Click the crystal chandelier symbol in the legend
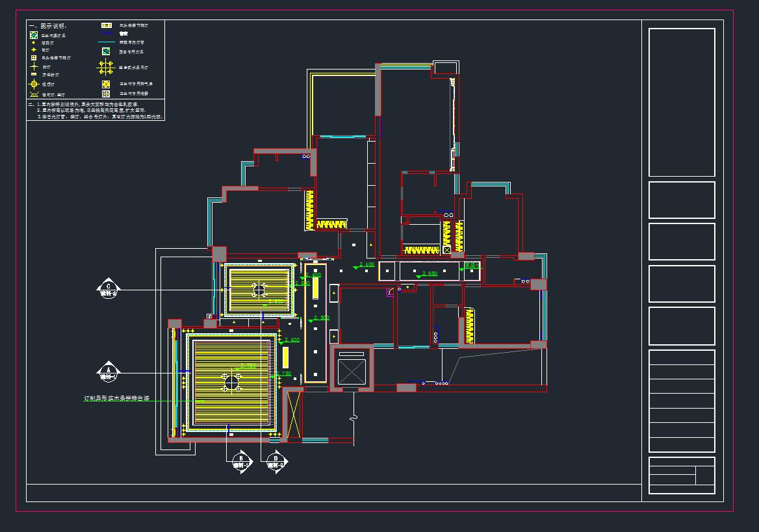The width and height of the screenshot is (759, 532). [105, 67]
